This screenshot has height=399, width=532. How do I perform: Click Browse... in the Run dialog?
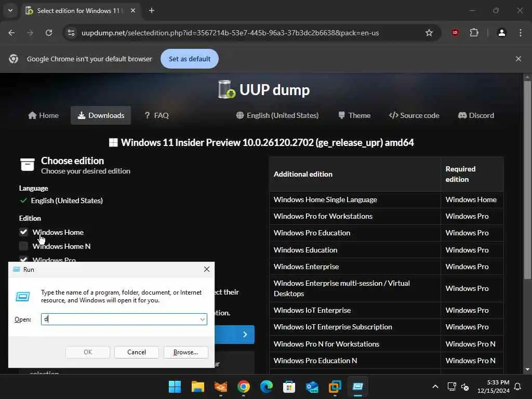click(x=185, y=352)
